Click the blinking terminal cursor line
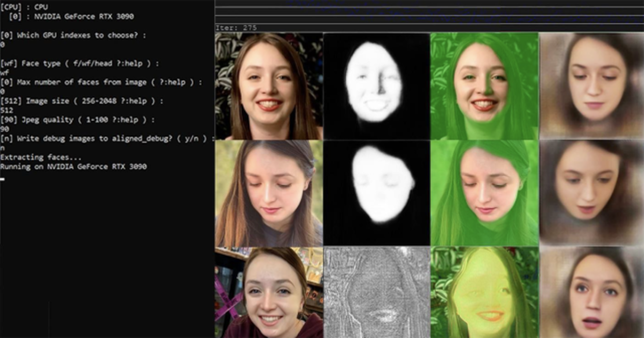 (2, 179)
